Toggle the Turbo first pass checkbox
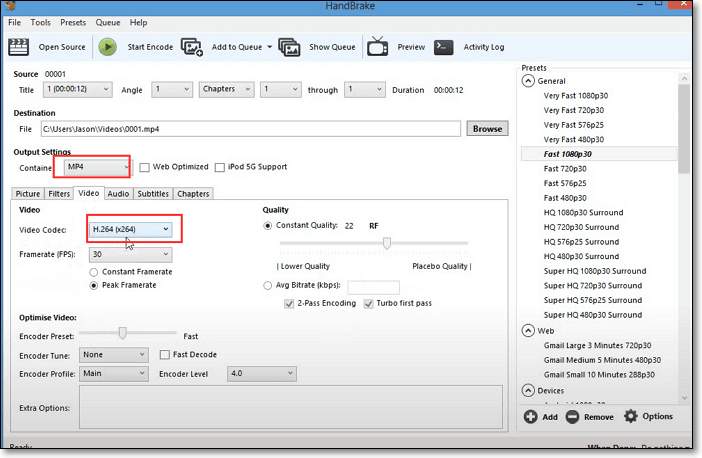702x458 pixels. click(368, 304)
